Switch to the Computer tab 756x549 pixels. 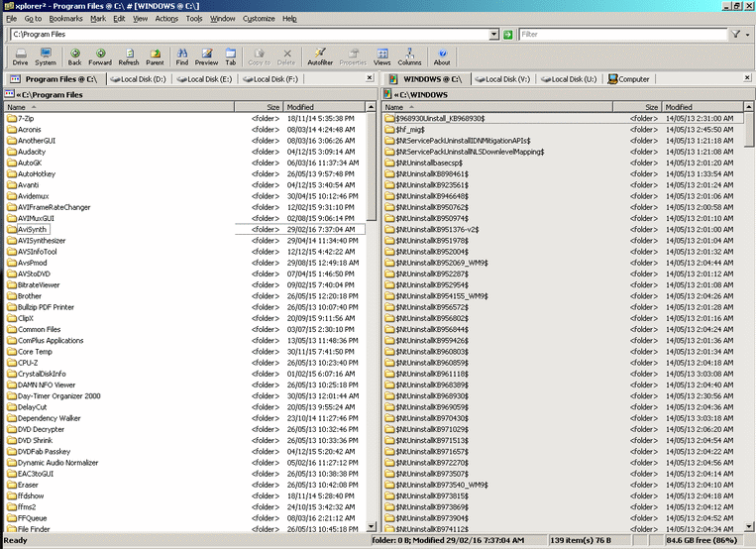coord(629,79)
